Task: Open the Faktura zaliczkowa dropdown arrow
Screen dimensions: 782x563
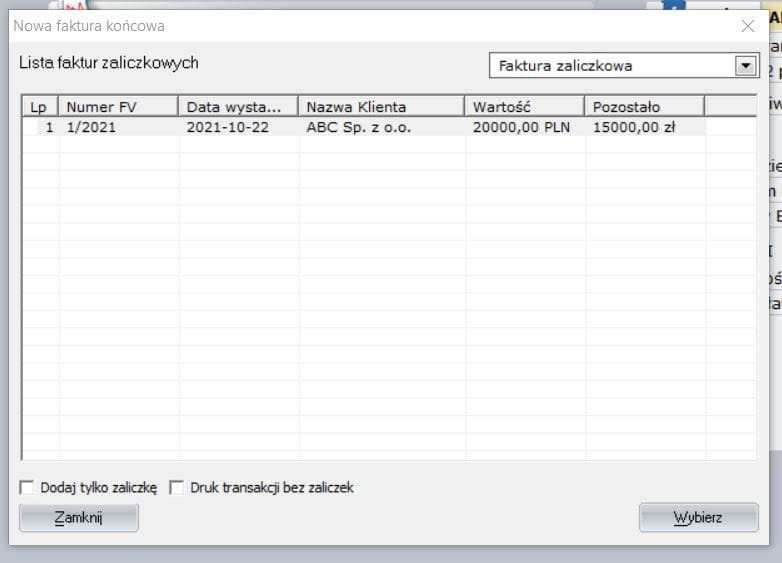Action: pyautogui.click(x=744, y=66)
